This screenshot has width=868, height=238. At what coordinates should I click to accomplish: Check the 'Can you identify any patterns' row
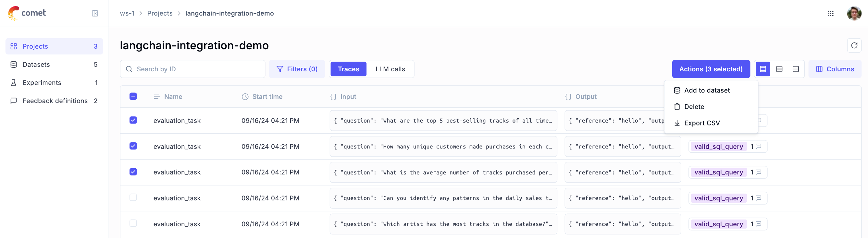133,197
